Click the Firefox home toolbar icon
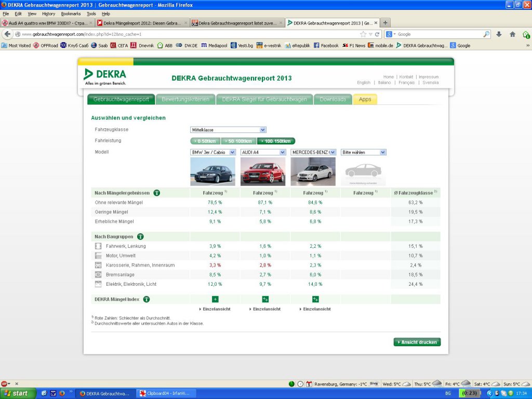Screen dimensions: 532x399 pos(512,34)
